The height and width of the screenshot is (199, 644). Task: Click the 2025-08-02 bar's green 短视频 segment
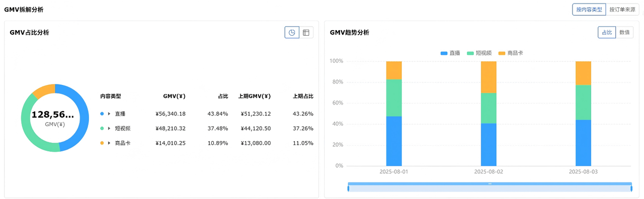(489, 108)
